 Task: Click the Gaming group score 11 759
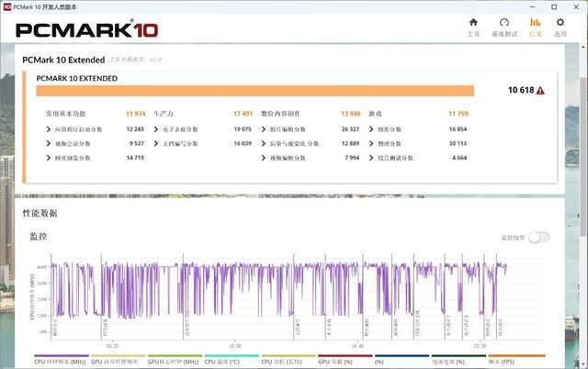point(458,114)
